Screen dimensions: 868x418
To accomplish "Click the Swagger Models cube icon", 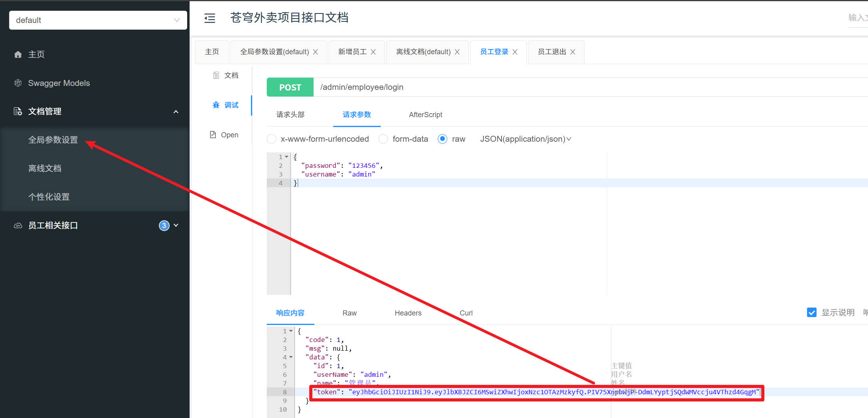I will pos(18,83).
